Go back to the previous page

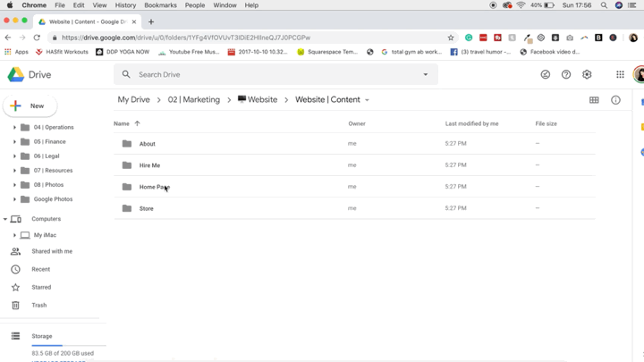8,38
